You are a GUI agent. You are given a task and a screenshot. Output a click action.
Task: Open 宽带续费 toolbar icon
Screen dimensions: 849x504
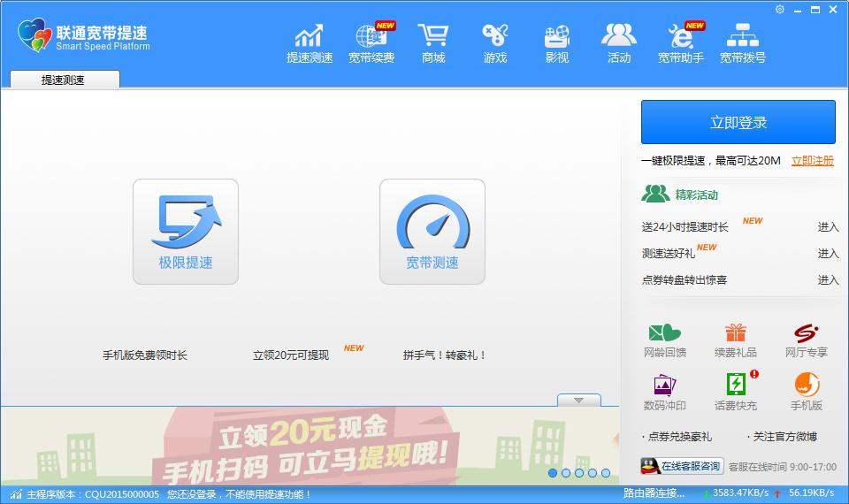[x=371, y=43]
